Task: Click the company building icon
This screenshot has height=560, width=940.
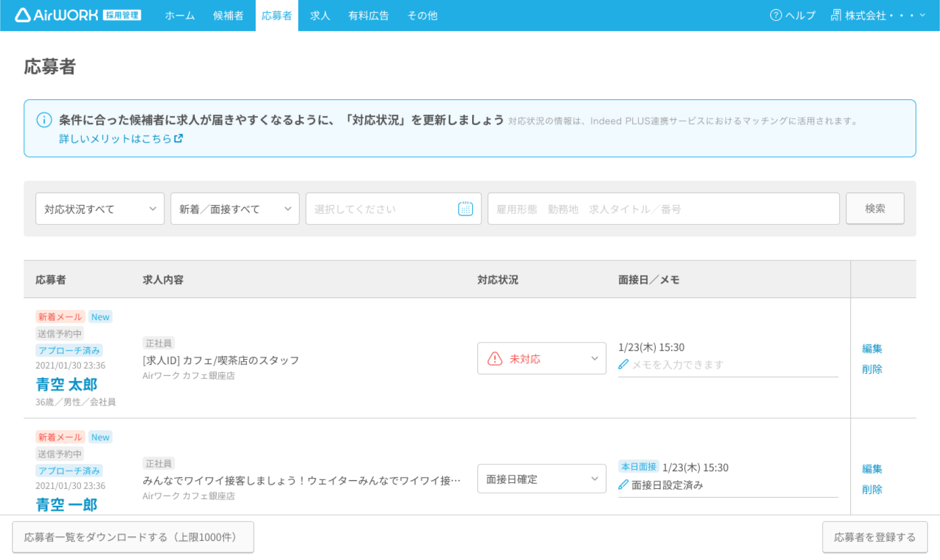Action: click(836, 15)
